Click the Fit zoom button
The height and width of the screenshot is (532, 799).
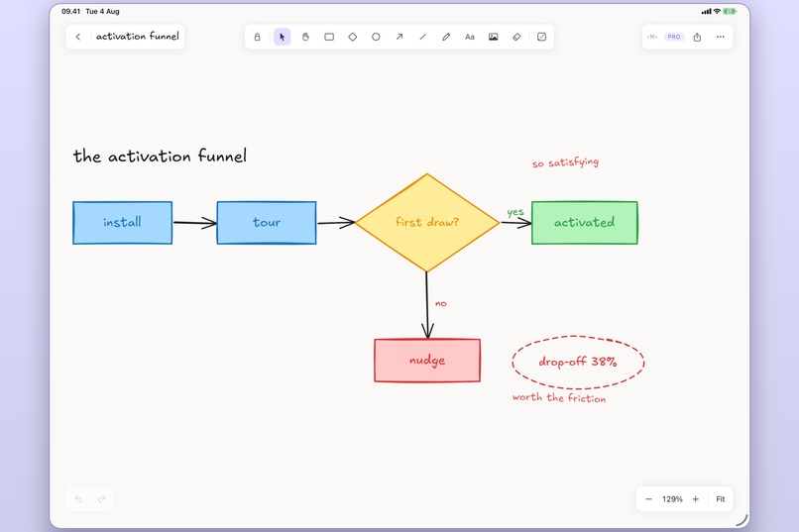tap(721, 499)
